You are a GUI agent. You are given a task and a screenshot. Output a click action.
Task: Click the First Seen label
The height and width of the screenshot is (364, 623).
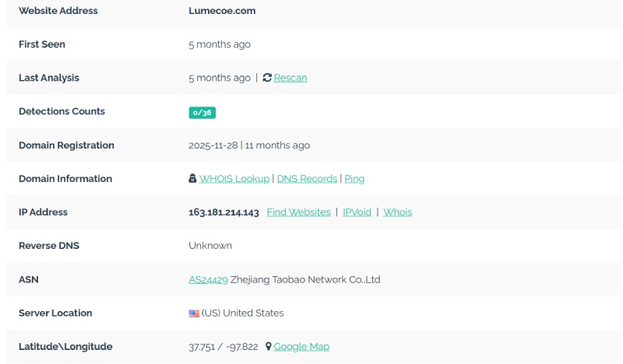pyautogui.click(x=42, y=44)
